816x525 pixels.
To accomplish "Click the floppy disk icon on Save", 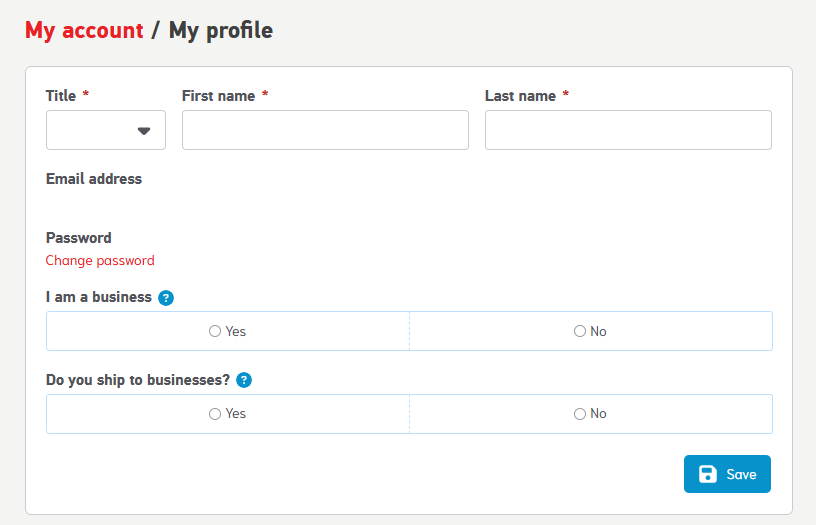I will point(708,474).
